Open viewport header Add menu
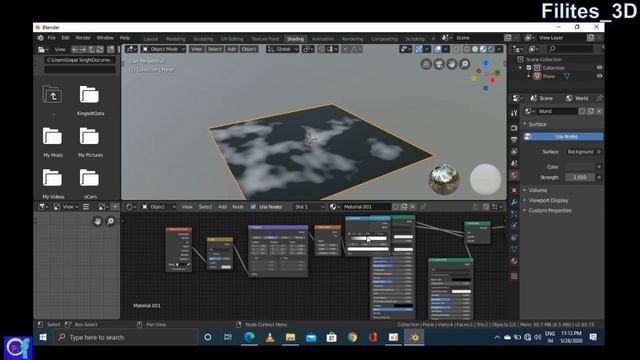Viewport: 640px width, 360px height. (x=231, y=49)
